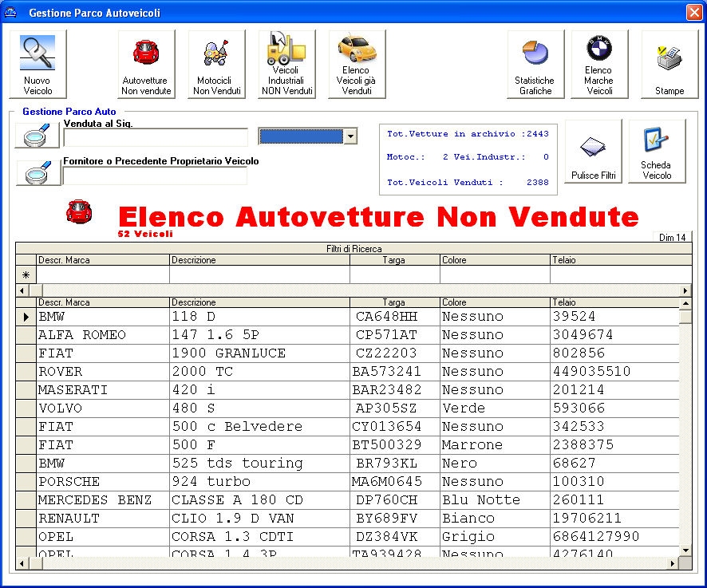Image resolution: width=707 pixels, height=588 pixels.
Task: Click targa CA648HH cell
Action: point(395,317)
